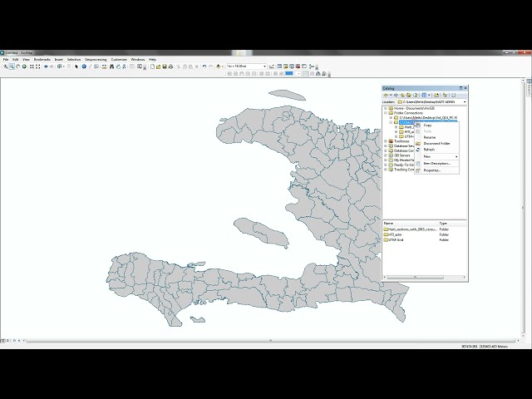Click Connect To Folder icon in Catalog

tap(436, 95)
